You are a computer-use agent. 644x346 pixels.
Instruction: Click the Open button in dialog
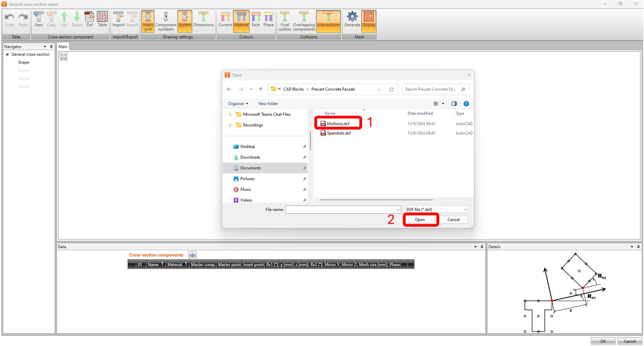point(420,220)
